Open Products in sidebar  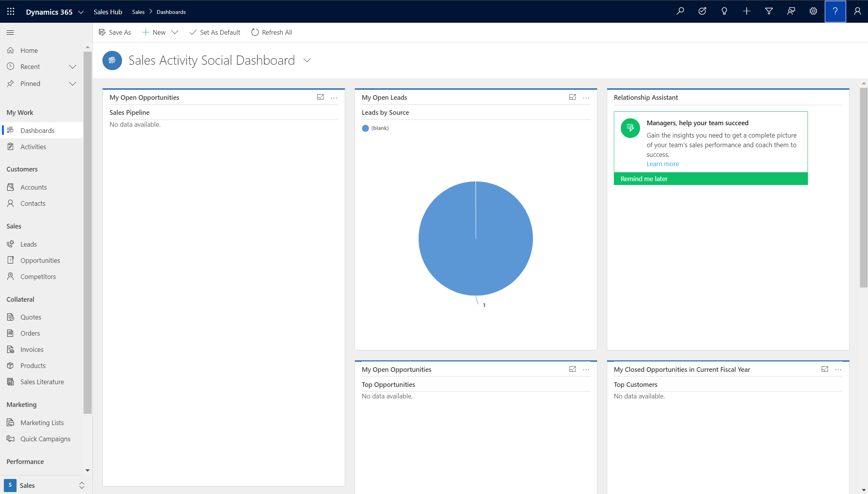click(x=42, y=366)
